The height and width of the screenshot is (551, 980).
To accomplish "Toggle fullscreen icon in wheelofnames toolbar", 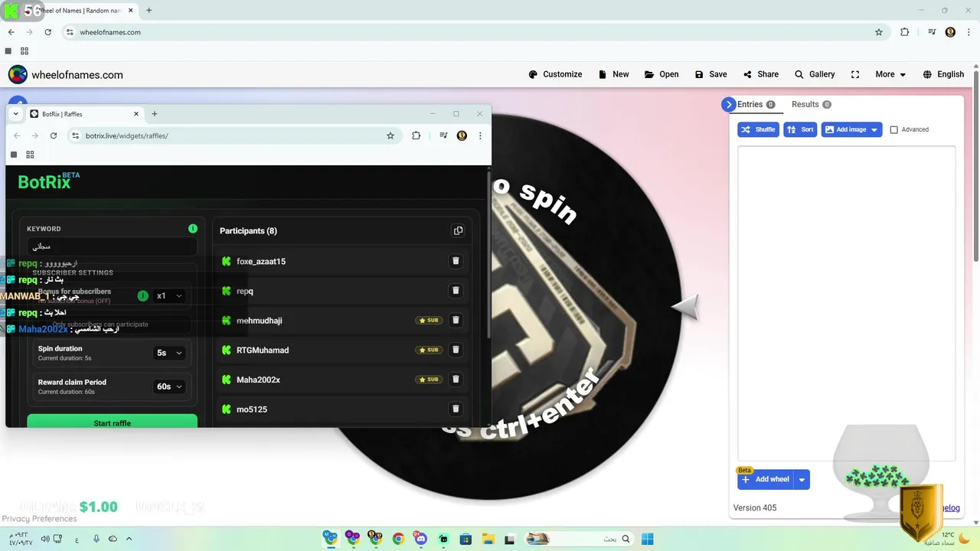I will click(x=855, y=74).
